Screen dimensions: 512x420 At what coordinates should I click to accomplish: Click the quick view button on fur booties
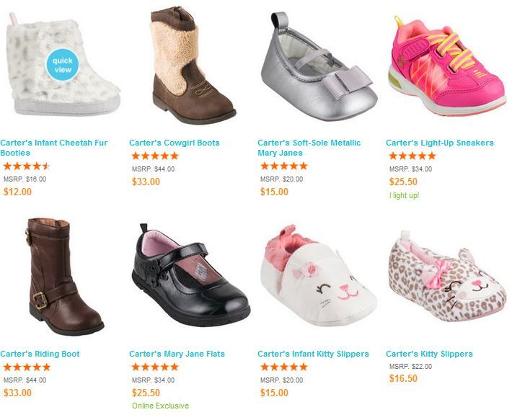tap(62, 65)
